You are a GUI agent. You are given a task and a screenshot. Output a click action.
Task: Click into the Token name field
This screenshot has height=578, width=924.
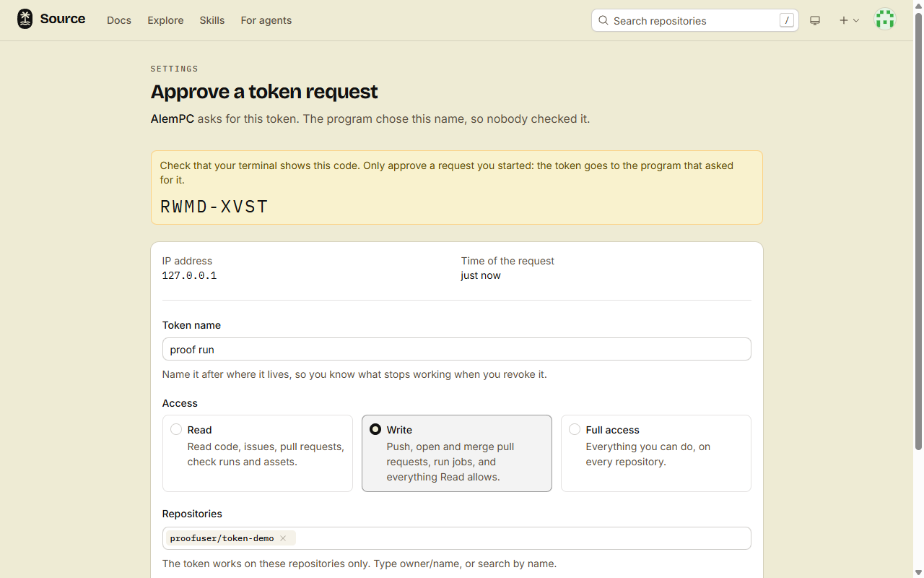(457, 350)
